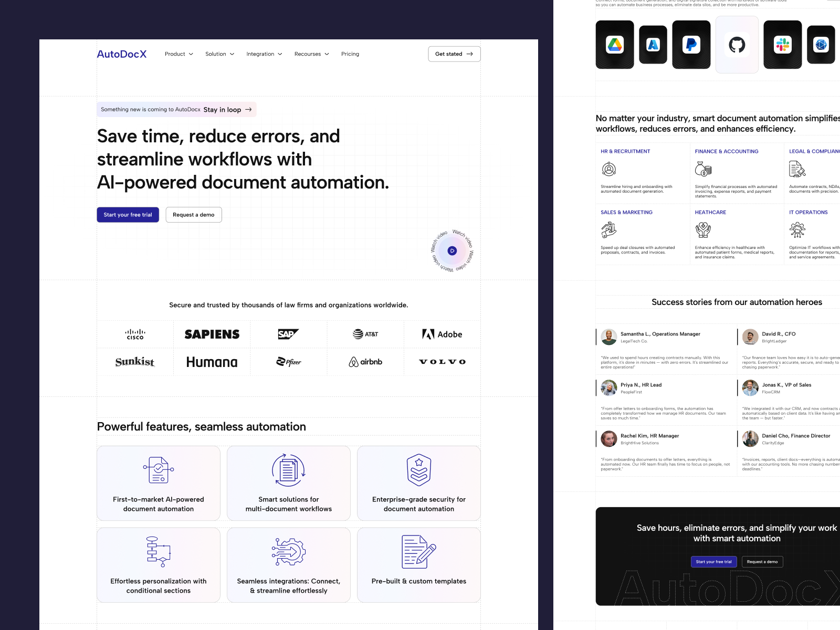
Task: Click the HR & Recruitment industry icon
Action: [x=609, y=169]
